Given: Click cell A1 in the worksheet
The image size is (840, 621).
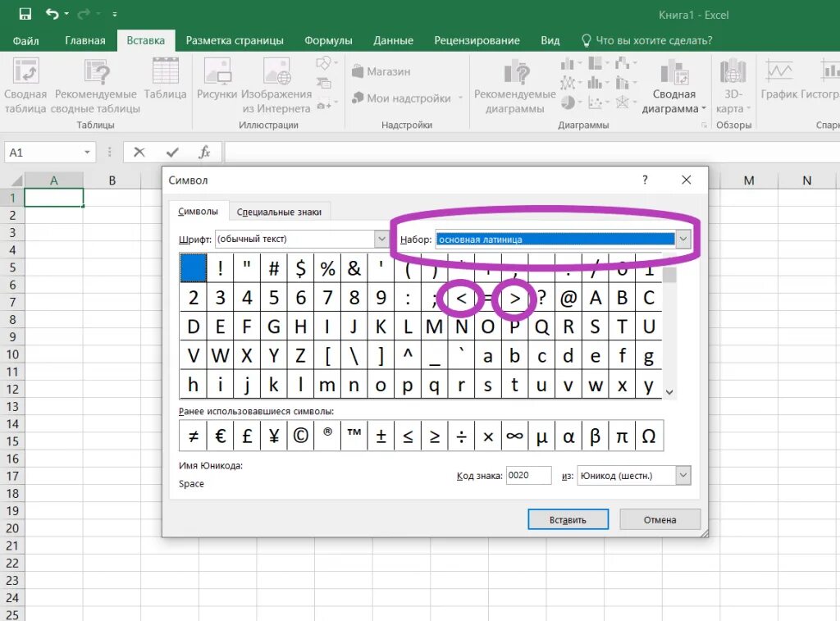Looking at the screenshot, I should point(54,198).
